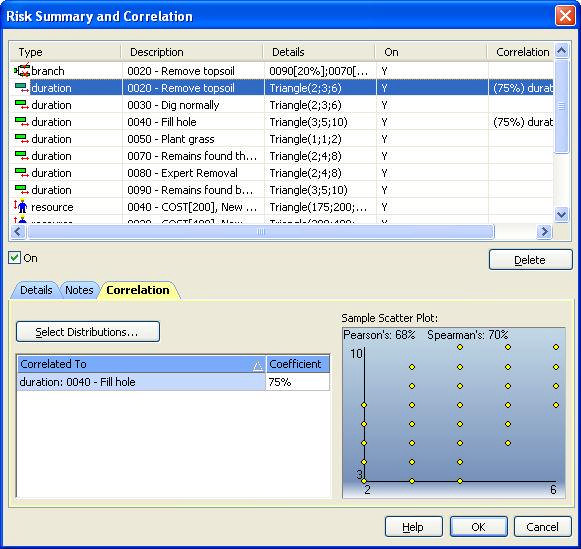The image size is (581, 549).
Task: Click the horizontal scrollbar left arrow
Action: point(18,232)
